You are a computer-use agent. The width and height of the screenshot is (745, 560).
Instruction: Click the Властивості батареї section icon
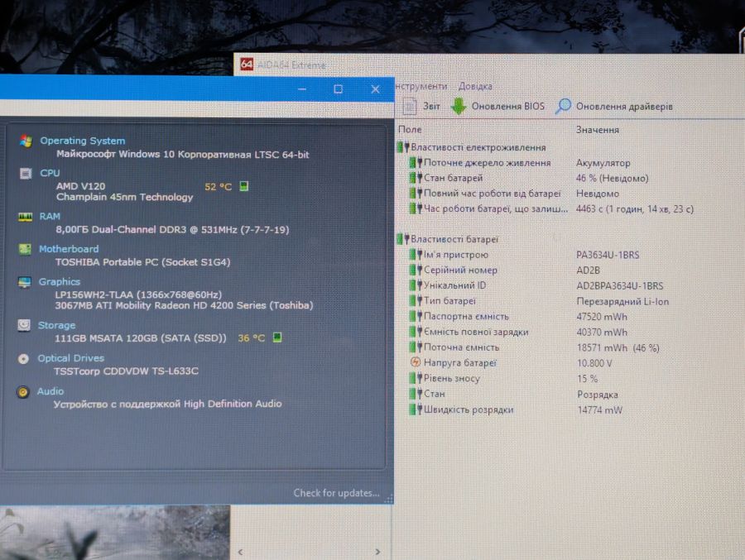[x=403, y=239]
